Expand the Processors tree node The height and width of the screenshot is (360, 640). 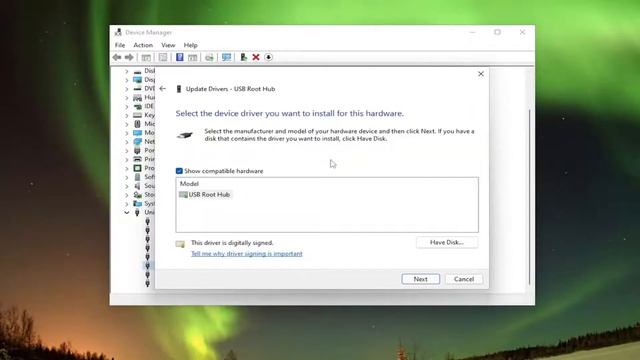[127, 168]
